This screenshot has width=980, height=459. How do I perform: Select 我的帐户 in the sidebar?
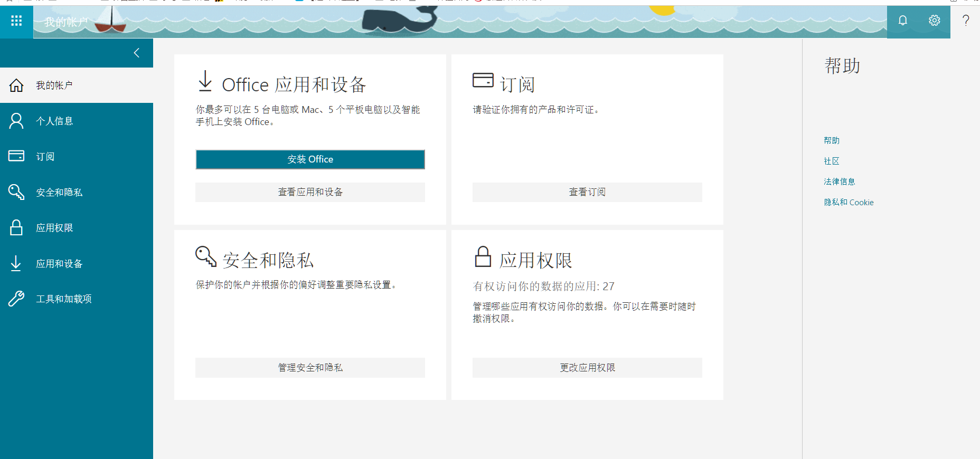point(77,85)
